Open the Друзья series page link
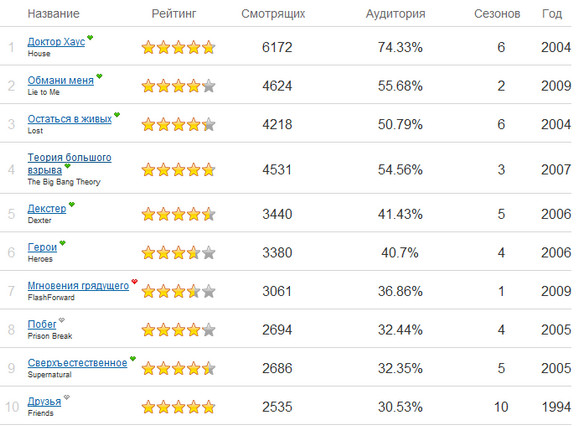Screen dimensions: 579x426 click(44, 402)
